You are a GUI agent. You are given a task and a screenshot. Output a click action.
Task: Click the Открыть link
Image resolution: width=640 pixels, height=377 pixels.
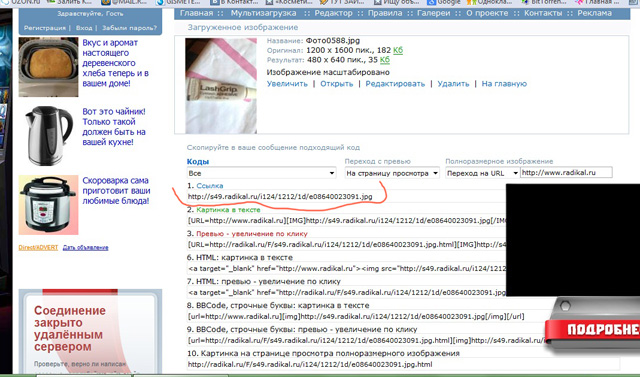pyautogui.click(x=336, y=84)
